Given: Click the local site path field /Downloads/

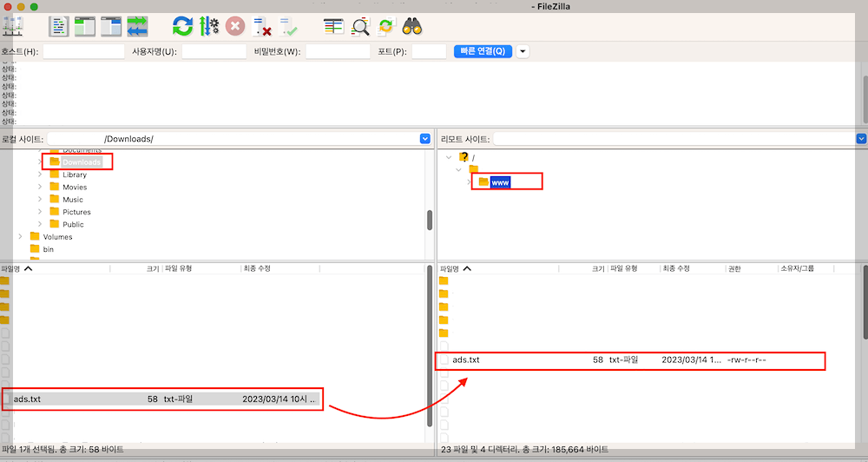Looking at the screenshot, I should (233, 138).
